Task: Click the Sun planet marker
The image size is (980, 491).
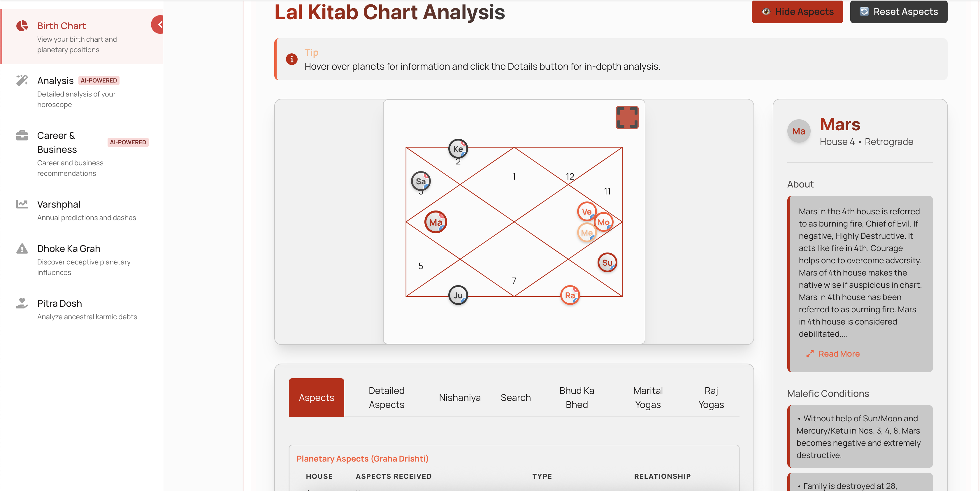Action: (x=607, y=262)
